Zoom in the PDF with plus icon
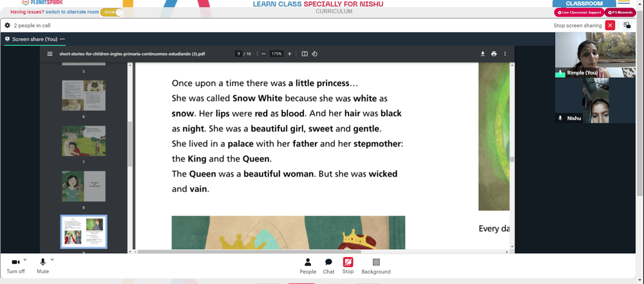644x284 pixels. tap(290, 54)
